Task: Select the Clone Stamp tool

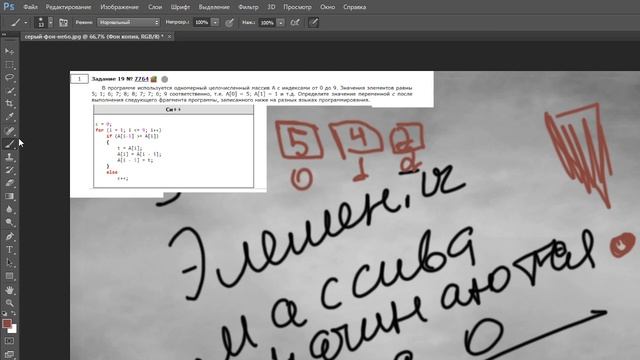Action: coord(9,157)
